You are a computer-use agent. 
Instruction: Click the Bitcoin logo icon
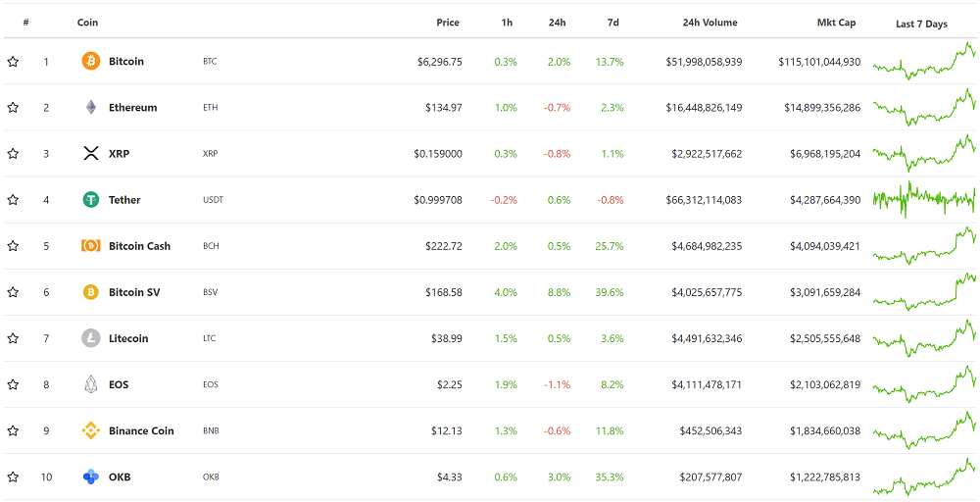click(x=90, y=61)
